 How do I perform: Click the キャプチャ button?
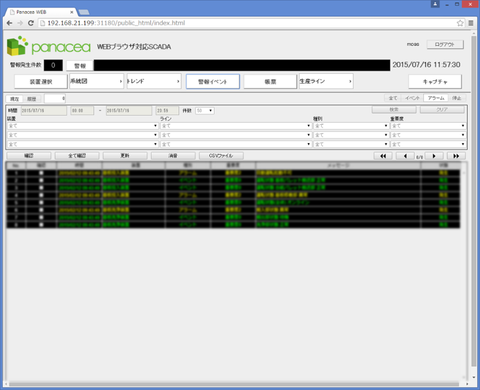pyautogui.click(x=435, y=82)
